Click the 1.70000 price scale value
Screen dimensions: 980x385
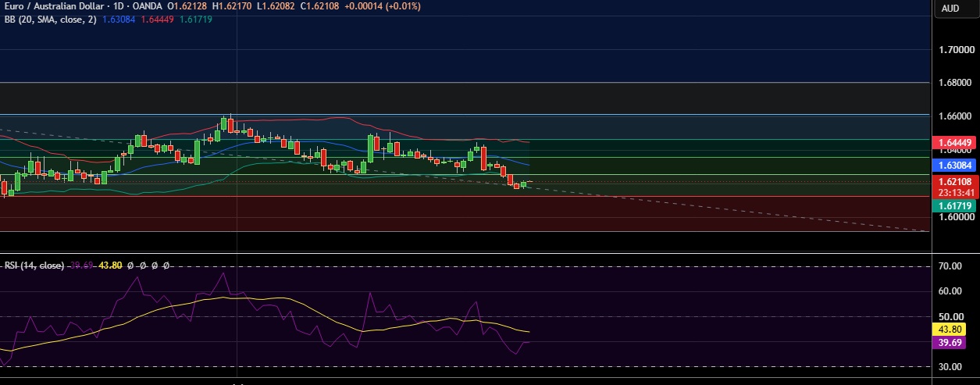click(x=955, y=50)
